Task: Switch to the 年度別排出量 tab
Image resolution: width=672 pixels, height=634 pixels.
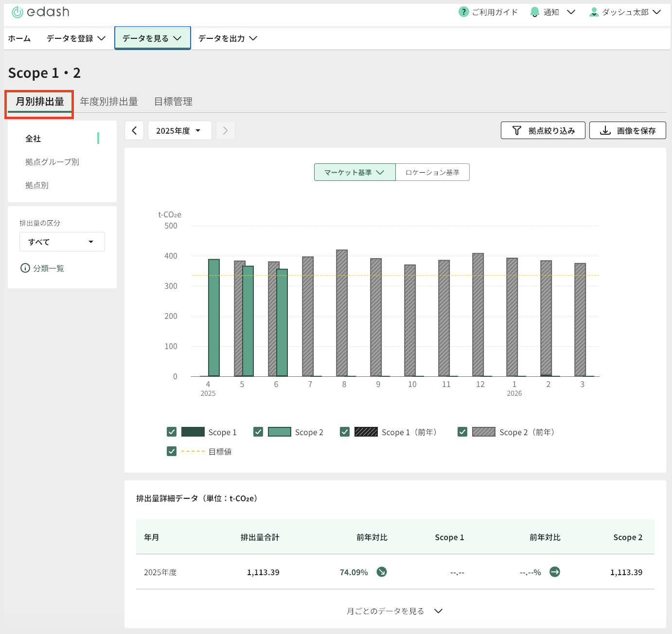Action: [x=109, y=102]
